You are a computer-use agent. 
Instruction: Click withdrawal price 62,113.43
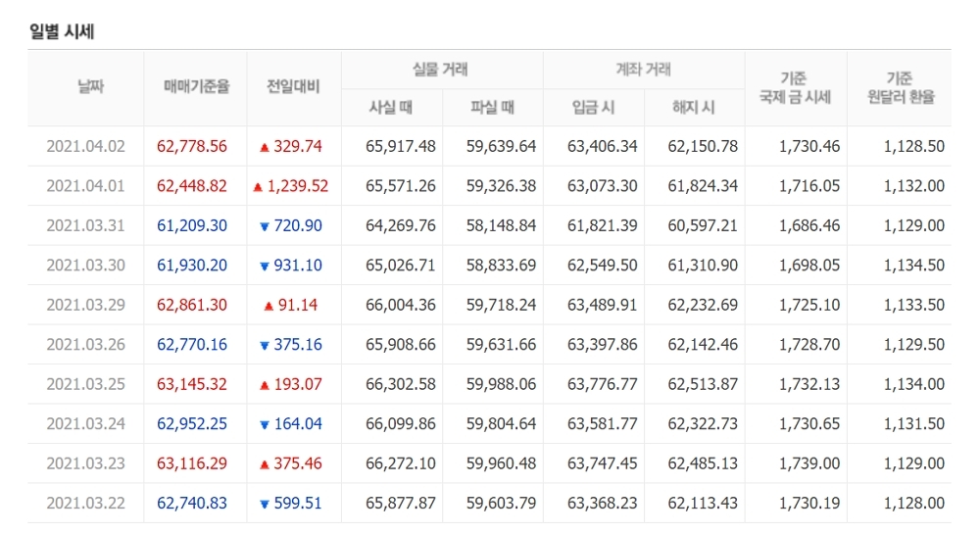703,504
